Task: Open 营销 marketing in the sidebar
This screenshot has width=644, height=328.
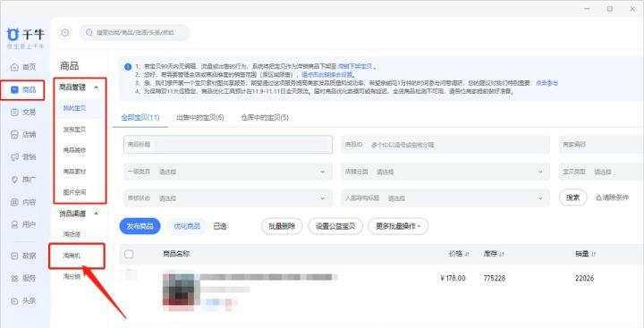Action: tap(23, 156)
